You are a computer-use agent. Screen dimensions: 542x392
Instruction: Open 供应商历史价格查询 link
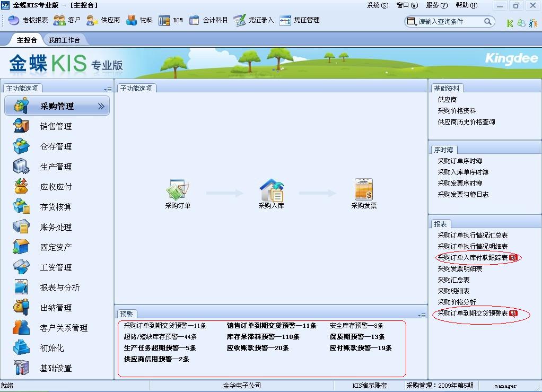[466, 121]
